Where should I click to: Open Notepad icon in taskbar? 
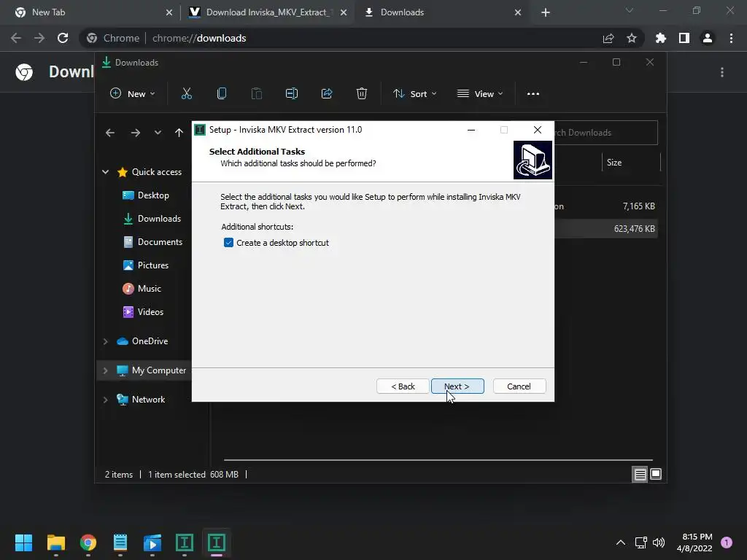pyautogui.click(x=120, y=542)
